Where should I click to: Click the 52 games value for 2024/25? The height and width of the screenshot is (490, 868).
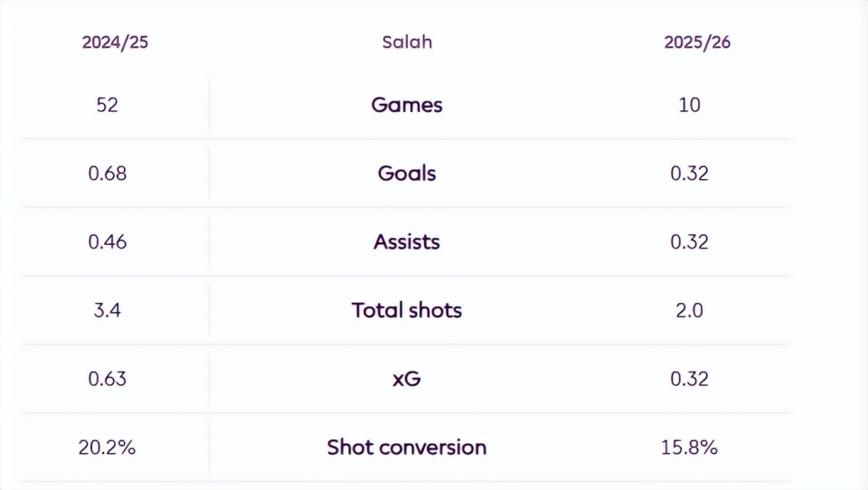tap(107, 105)
